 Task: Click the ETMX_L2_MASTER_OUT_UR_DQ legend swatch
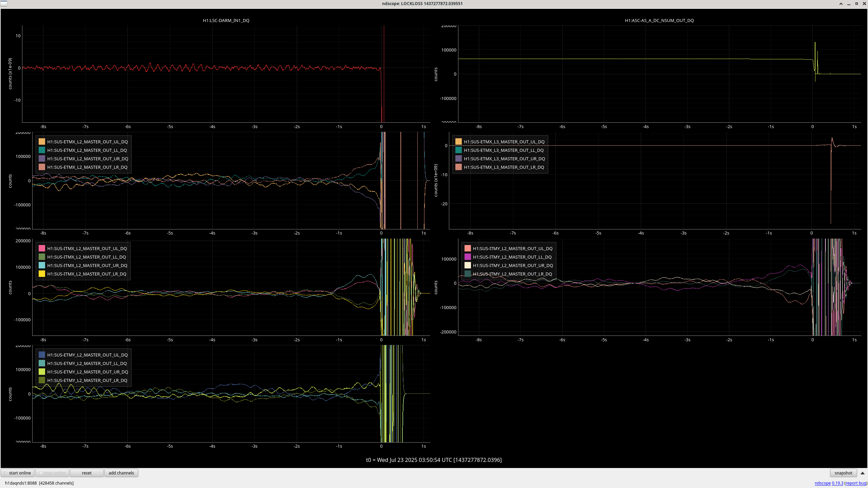pos(42,159)
